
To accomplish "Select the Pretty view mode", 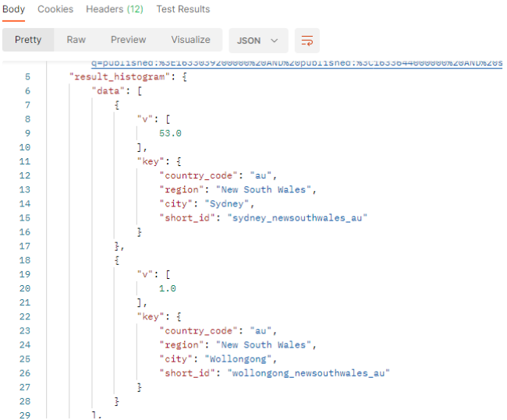I will (28, 40).
